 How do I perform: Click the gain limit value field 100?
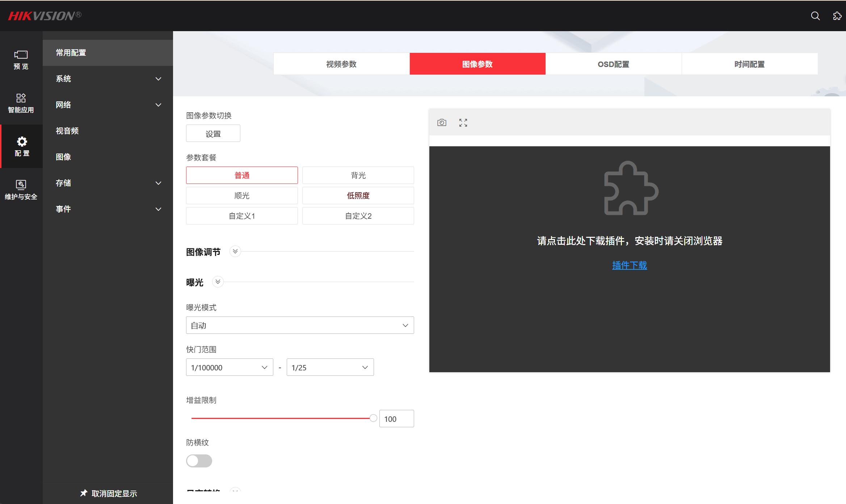point(396,419)
